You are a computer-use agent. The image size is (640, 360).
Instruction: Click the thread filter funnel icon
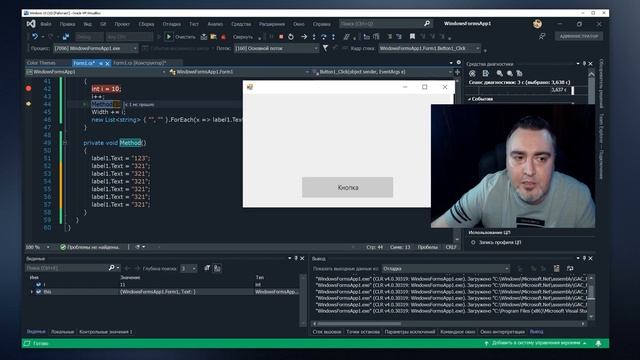pos(325,48)
